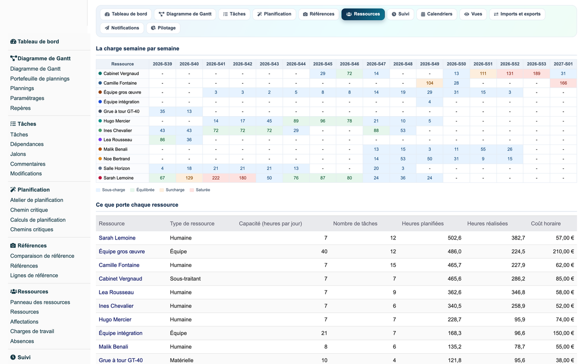Open Affectations in the sidebar
This screenshot has height=364, width=588.
24,322
